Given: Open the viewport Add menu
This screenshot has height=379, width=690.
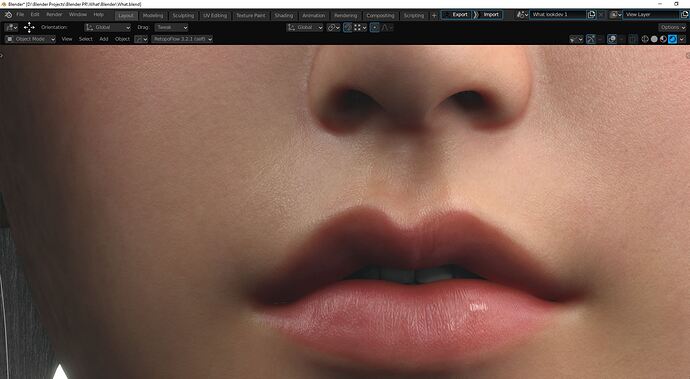Looking at the screenshot, I should pyautogui.click(x=104, y=39).
